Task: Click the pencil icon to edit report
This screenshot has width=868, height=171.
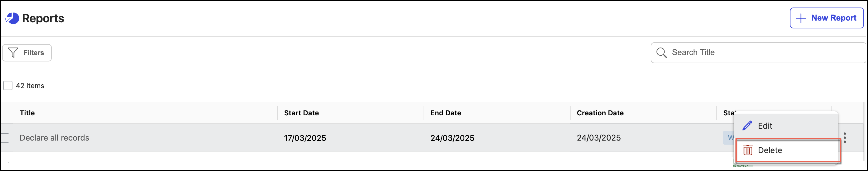Action: click(747, 126)
